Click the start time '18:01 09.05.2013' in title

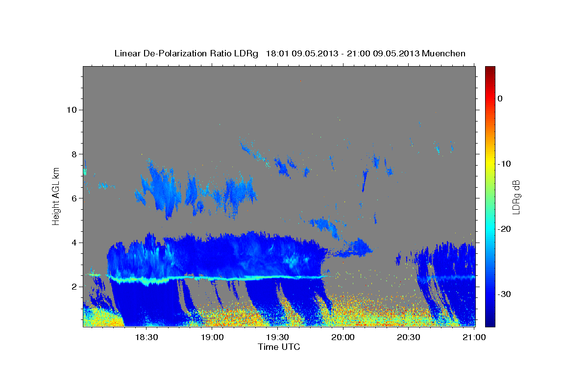tap(301, 53)
